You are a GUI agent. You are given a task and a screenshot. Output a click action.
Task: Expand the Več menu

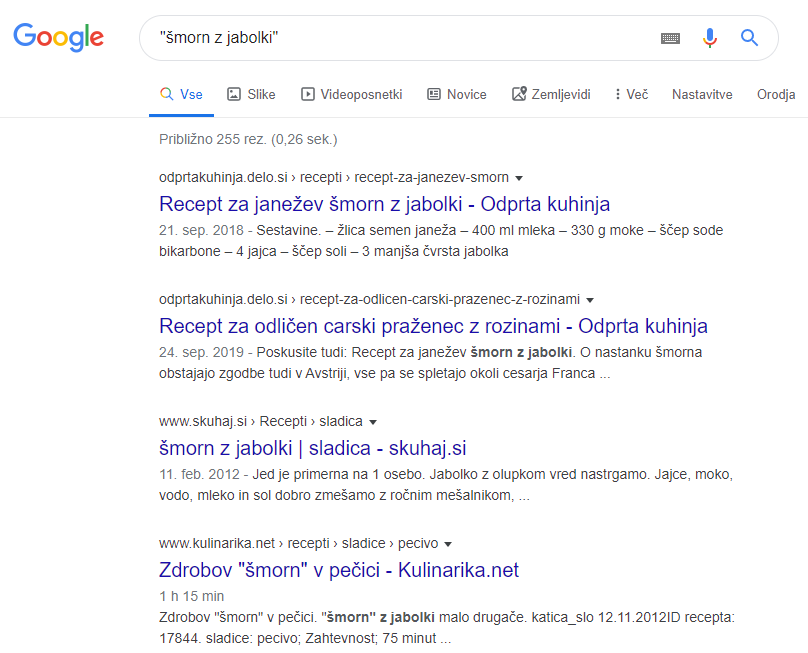[x=631, y=94]
